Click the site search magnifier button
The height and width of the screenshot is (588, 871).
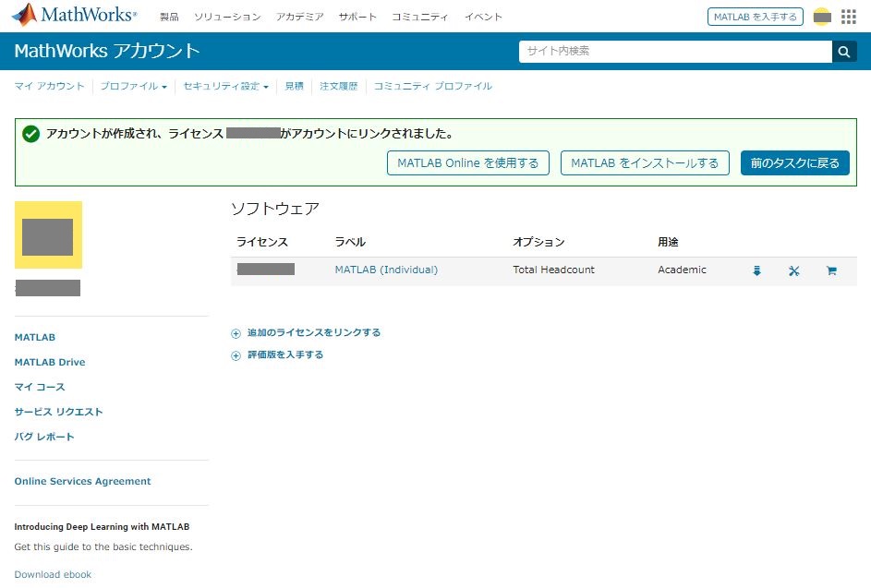pos(844,52)
